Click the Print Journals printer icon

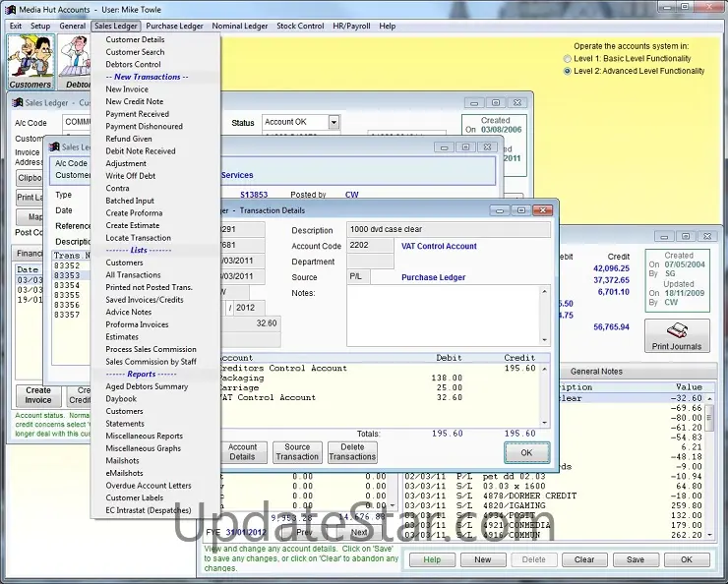point(677,335)
